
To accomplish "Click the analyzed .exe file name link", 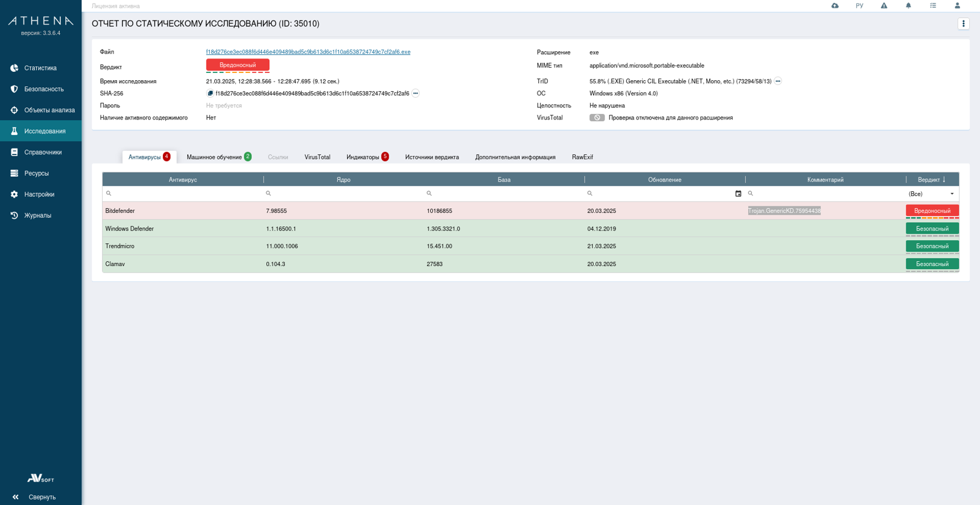I will point(308,52).
